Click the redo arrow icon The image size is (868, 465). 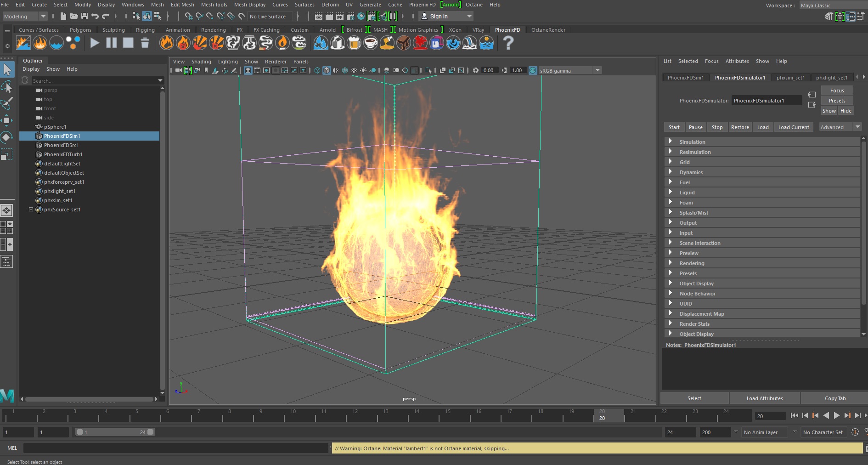click(106, 17)
